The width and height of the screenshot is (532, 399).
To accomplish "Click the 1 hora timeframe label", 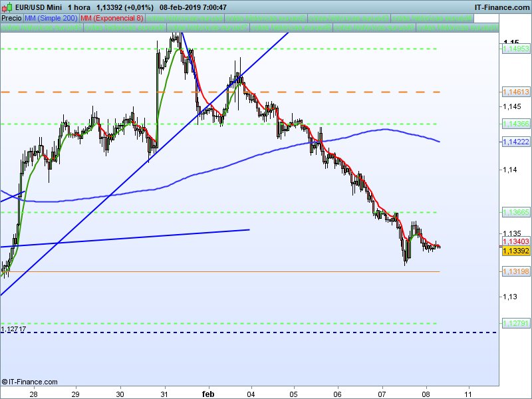I will tap(79, 7).
